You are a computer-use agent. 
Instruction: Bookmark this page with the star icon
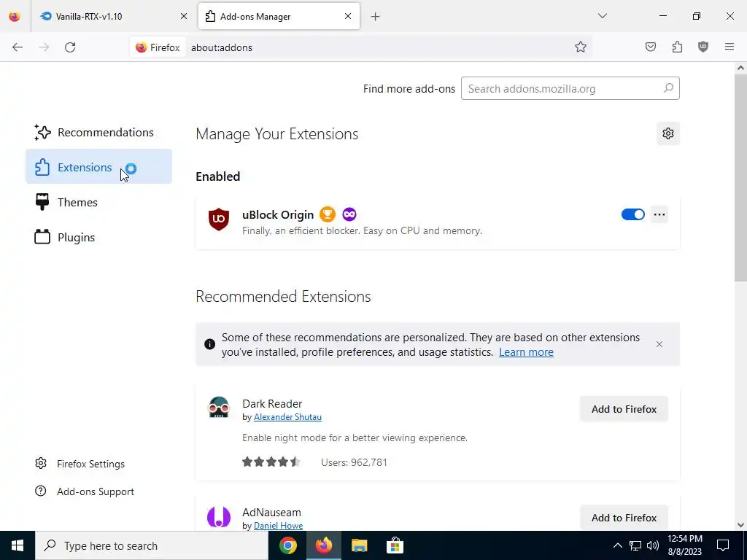(x=580, y=47)
